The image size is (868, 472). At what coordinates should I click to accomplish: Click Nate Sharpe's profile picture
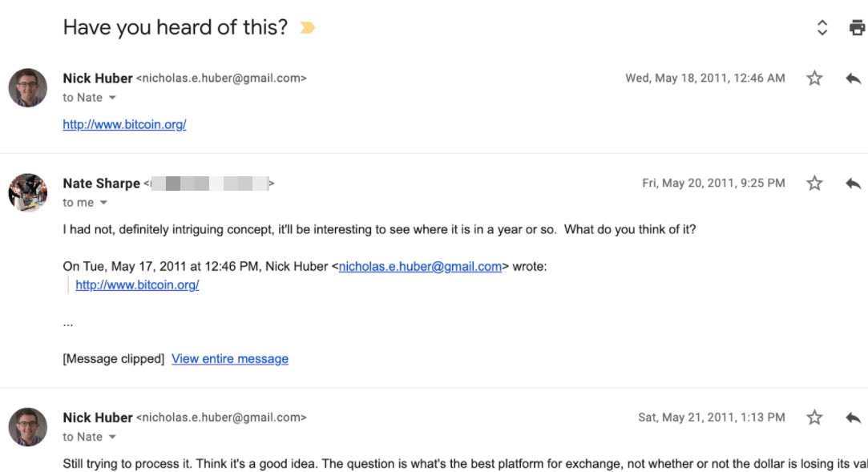28,192
